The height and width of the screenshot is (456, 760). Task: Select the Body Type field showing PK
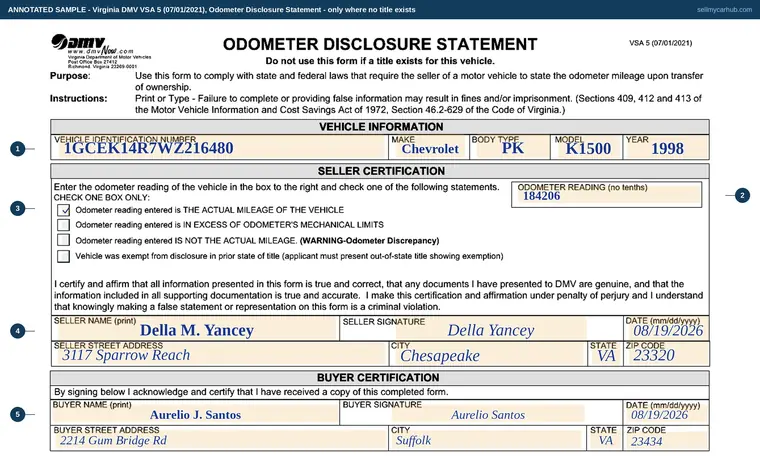tap(510, 147)
